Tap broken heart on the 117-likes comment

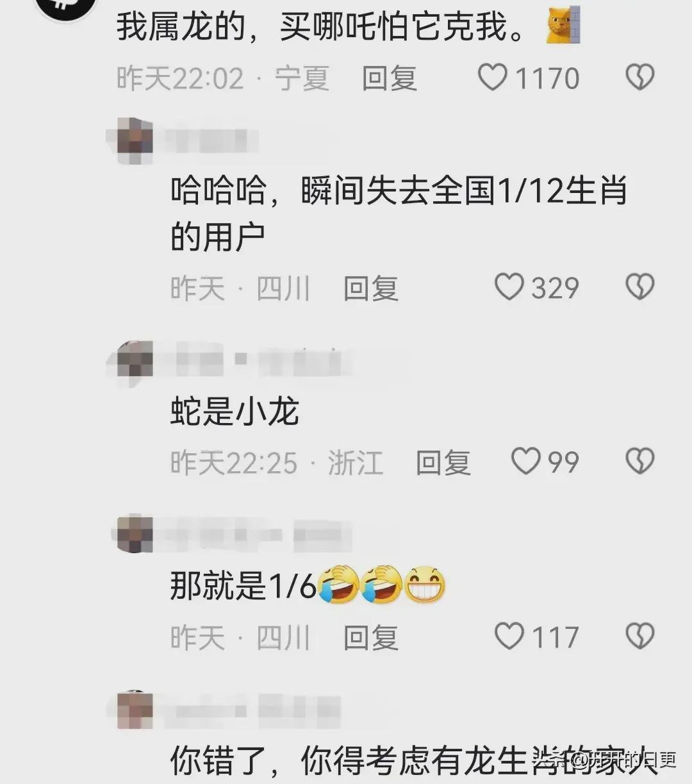pos(639,637)
